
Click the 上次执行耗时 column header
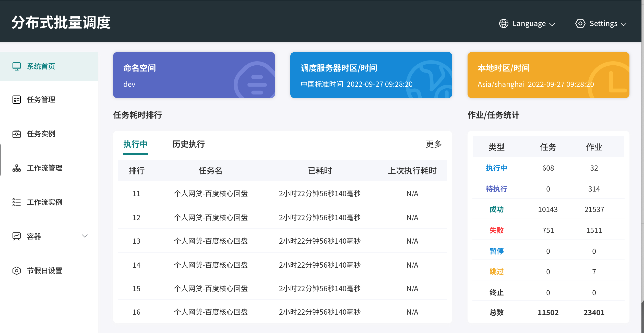[x=412, y=171]
